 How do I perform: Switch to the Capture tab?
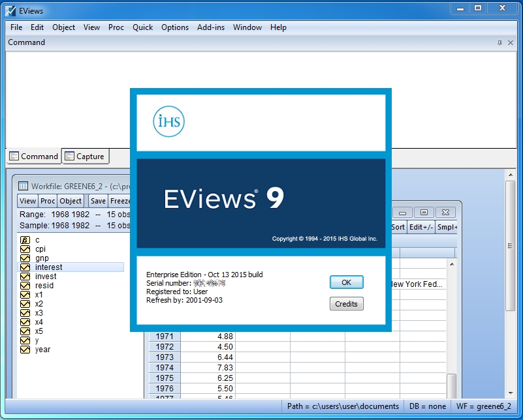[86, 157]
